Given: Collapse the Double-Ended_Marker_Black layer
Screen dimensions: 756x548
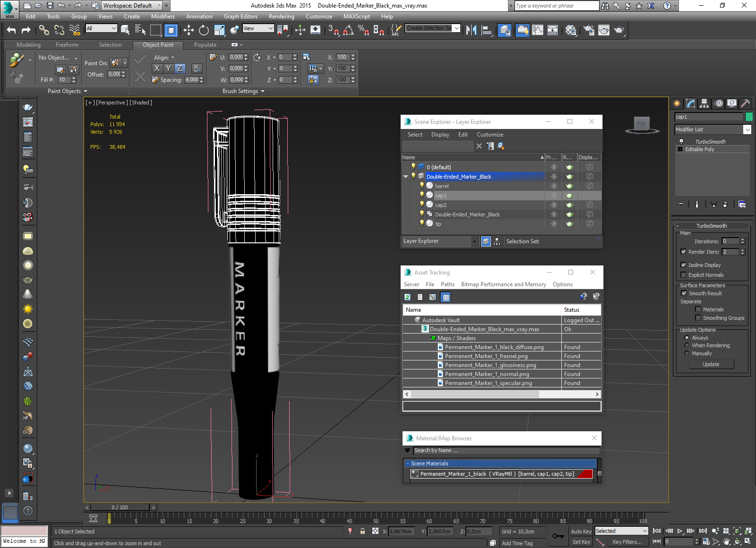Looking at the screenshot, I should (x=405, y=176).
